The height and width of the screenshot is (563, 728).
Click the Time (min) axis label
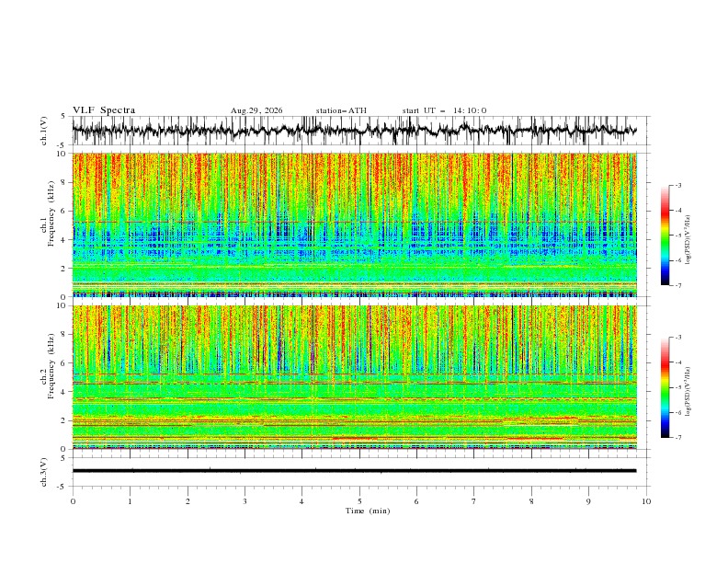tap(368, 511)
